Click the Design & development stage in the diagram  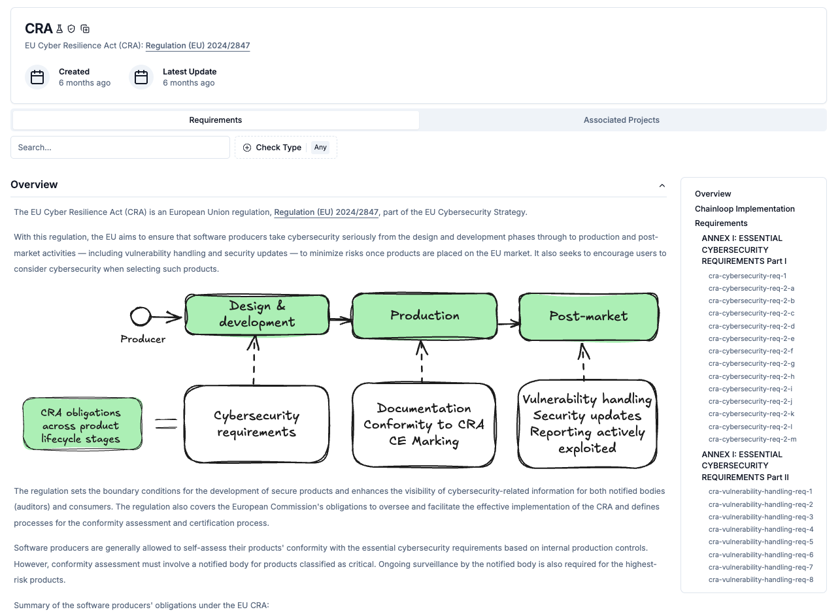[256, 315]
